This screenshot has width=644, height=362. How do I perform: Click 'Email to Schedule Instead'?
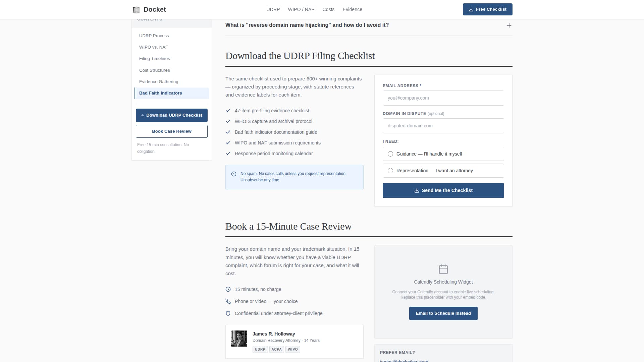tap(443, 313)
